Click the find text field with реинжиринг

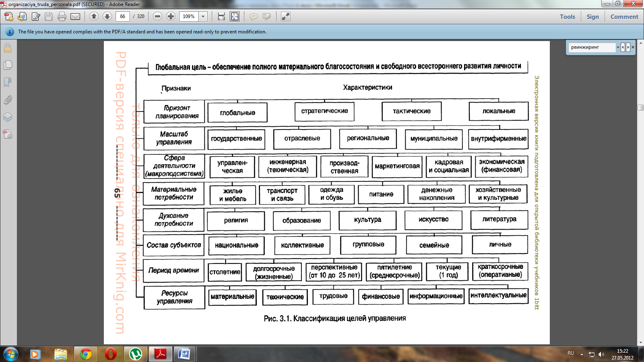[592, 47]
